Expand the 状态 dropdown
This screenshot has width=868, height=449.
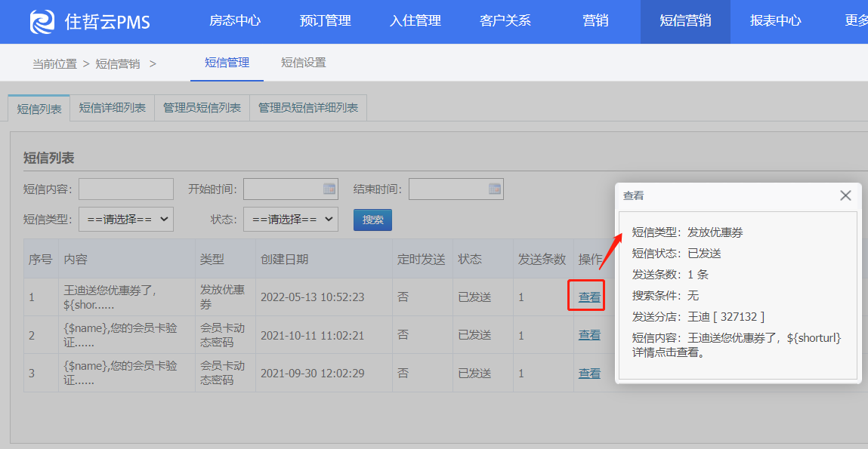pos(291,219)
